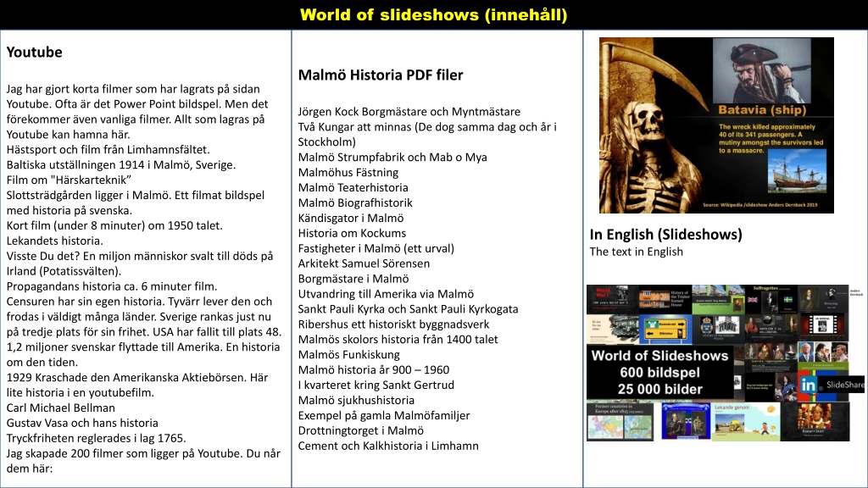Open 'Malmöhus Fästning'
Screen dimensions: 868x488
[348, 173]
